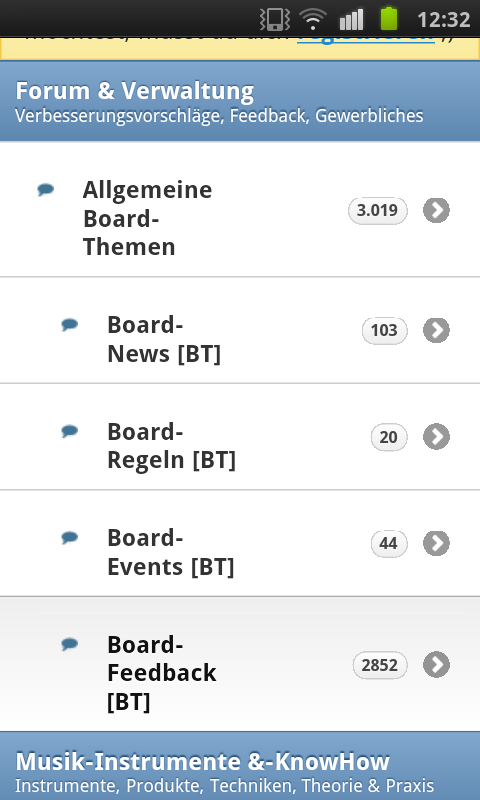Tap the battery icon in status bar
480x800 pixels.
389,19
